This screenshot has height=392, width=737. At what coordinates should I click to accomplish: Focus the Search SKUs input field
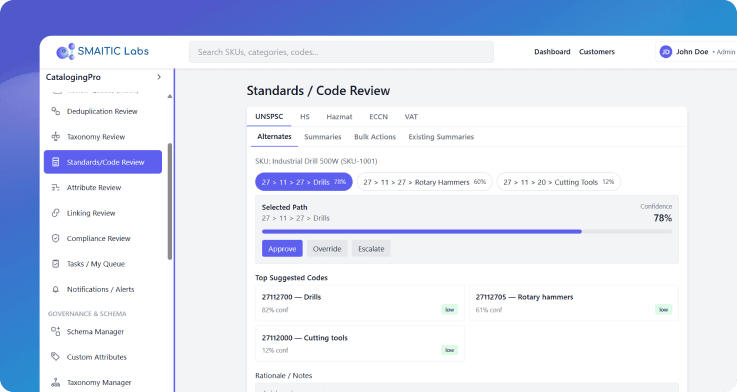pos(341,52)
